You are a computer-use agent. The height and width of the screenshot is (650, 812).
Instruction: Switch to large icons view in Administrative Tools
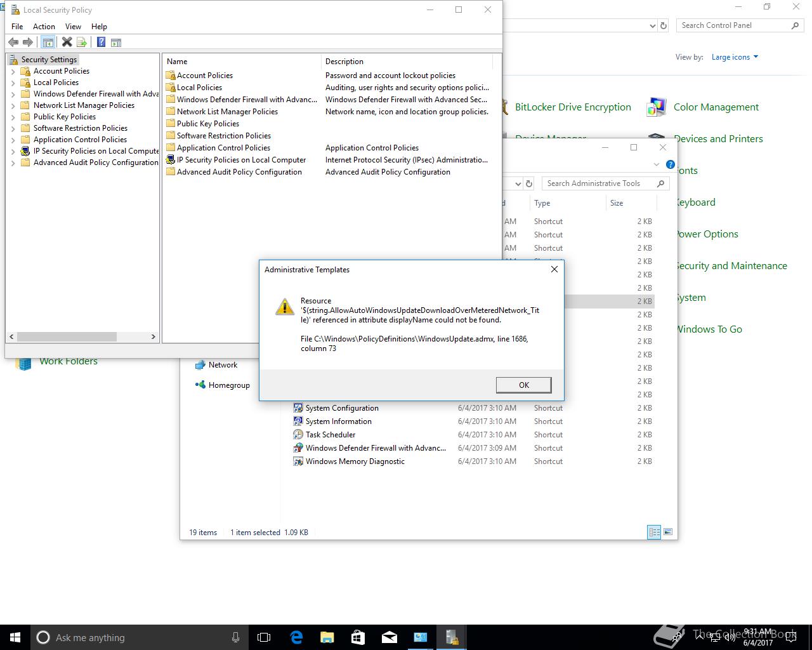[667, 532]
